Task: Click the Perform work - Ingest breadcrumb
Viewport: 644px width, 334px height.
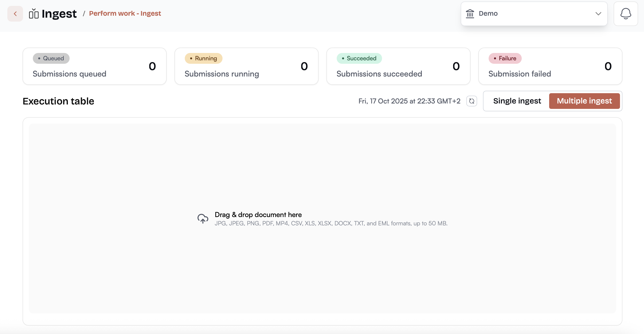Action: coord(125,13)
